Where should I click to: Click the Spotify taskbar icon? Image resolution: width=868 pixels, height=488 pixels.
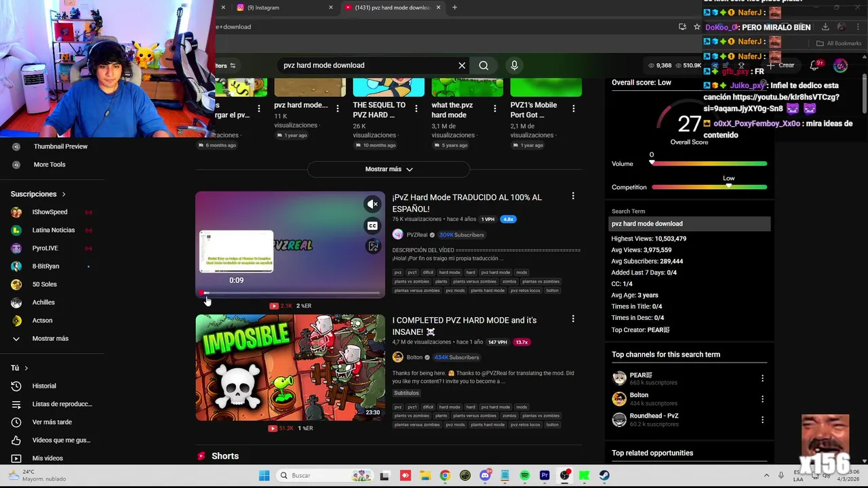coord(525,476)
